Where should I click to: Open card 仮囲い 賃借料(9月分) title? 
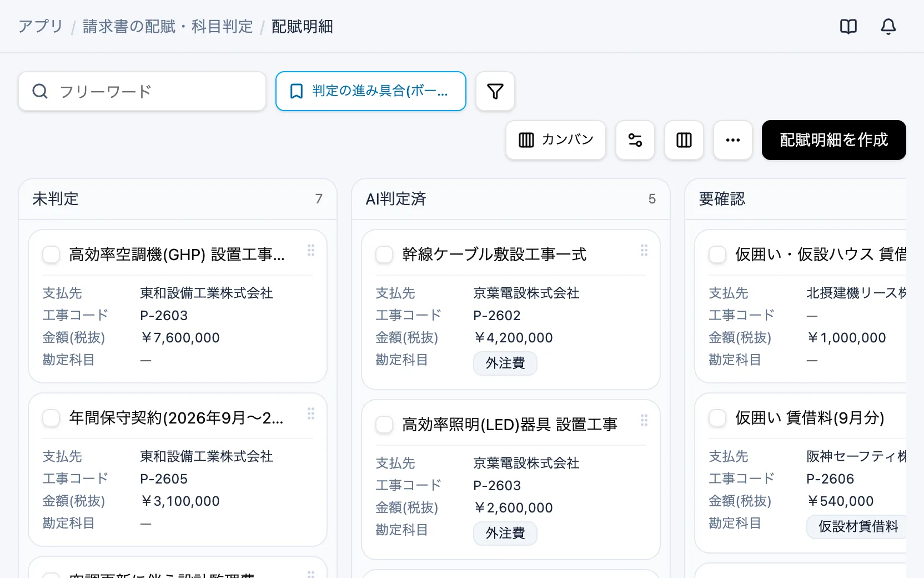pyautogui.click(x=810, y=418)
